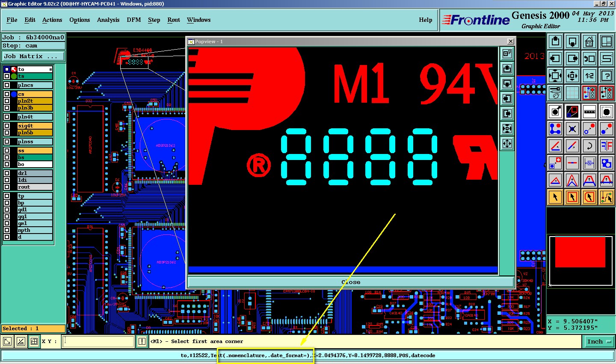The height and width of the screenshot is (364, 616).
Task: Select the net path selection tool
Action: (607, 197)
